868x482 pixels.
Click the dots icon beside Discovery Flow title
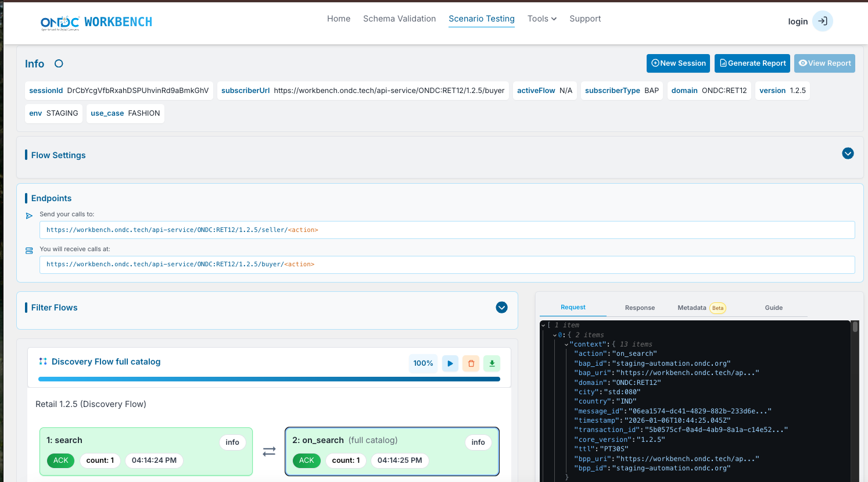point(43,361)
